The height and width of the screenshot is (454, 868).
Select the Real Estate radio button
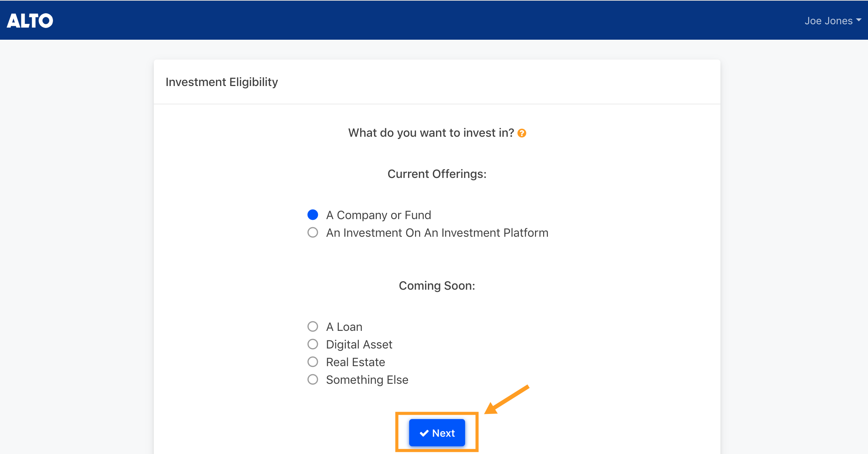point(313,362)
